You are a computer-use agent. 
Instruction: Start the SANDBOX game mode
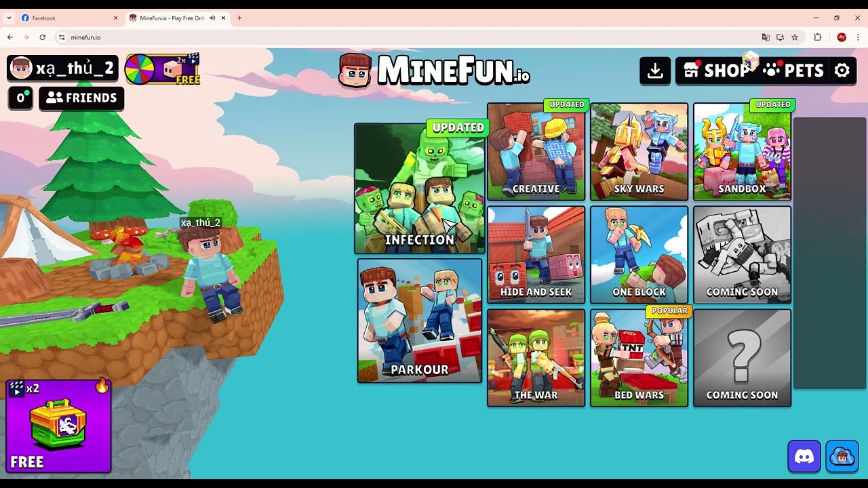(x=742, y=152)
